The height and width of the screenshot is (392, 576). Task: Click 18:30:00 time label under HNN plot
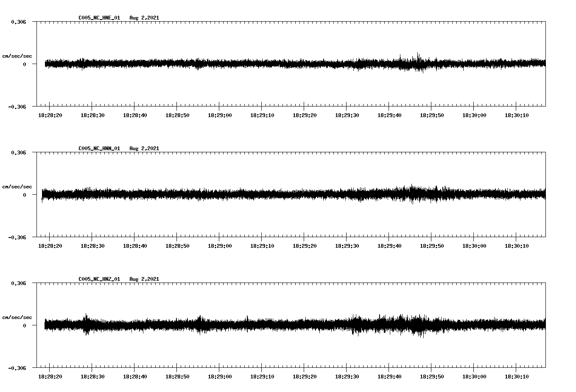474,246
